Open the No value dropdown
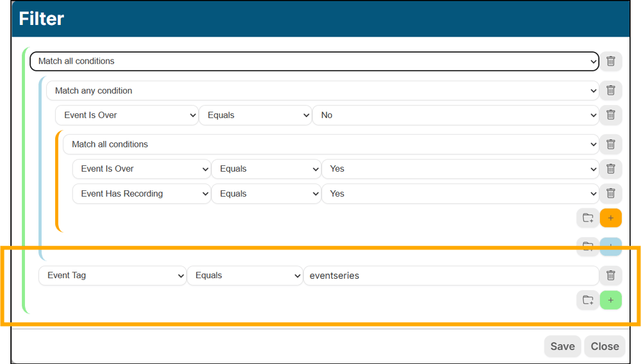641x364 pixels. (455, 115)
